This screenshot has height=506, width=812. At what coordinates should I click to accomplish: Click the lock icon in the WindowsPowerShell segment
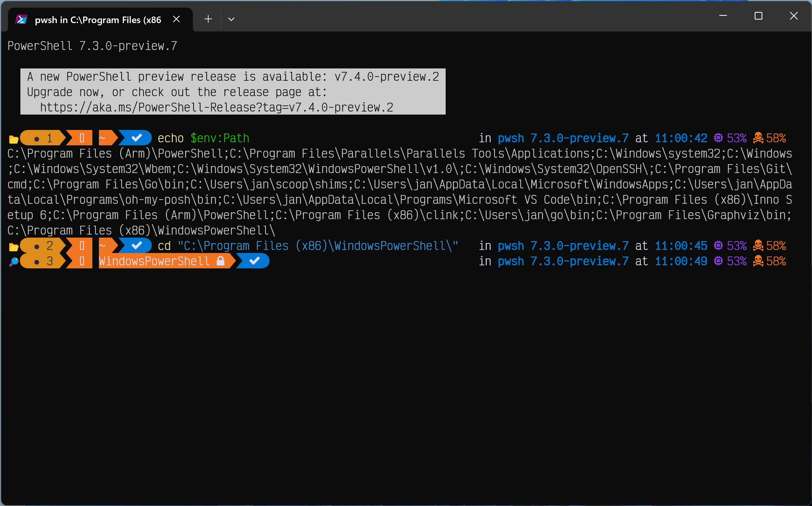tap(221, 261)
